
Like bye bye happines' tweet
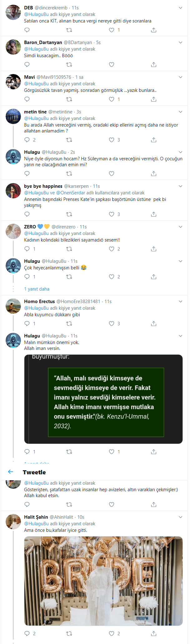(x=111, y=214)
